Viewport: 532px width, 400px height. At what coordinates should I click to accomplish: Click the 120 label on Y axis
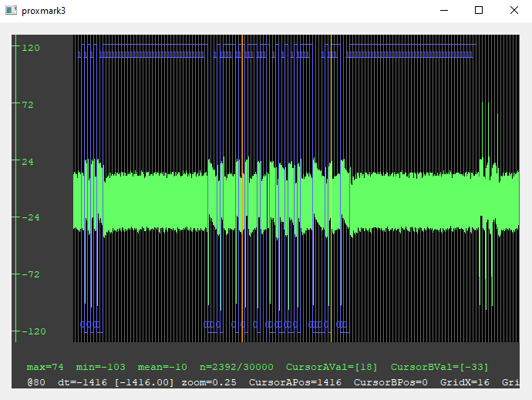click(31, 48)
